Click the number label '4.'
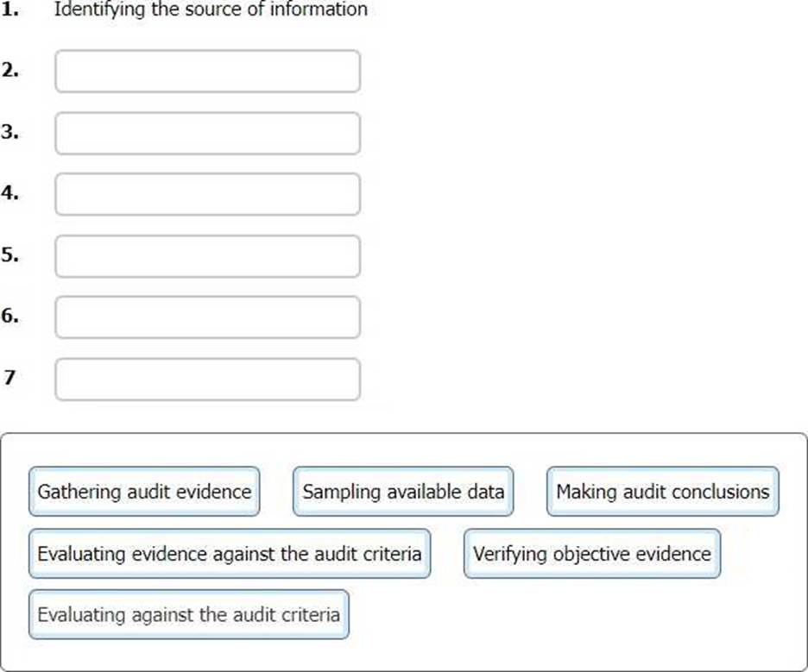This screenshot has width=808, height=672. [9, 193]
